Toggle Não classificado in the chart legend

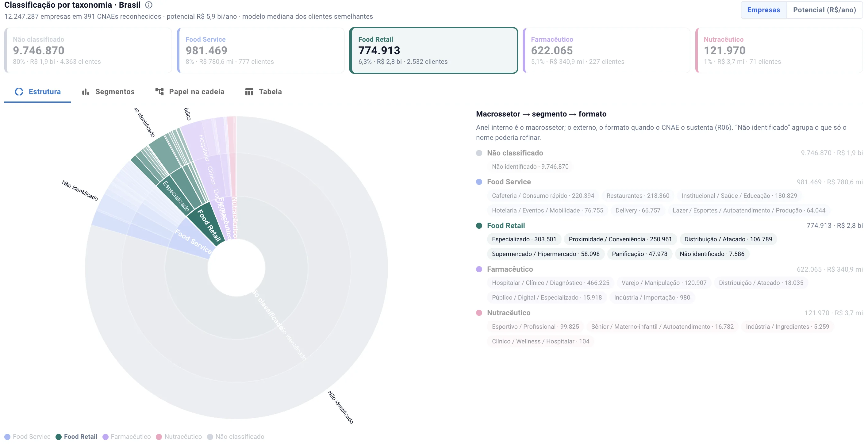point(236,437)
